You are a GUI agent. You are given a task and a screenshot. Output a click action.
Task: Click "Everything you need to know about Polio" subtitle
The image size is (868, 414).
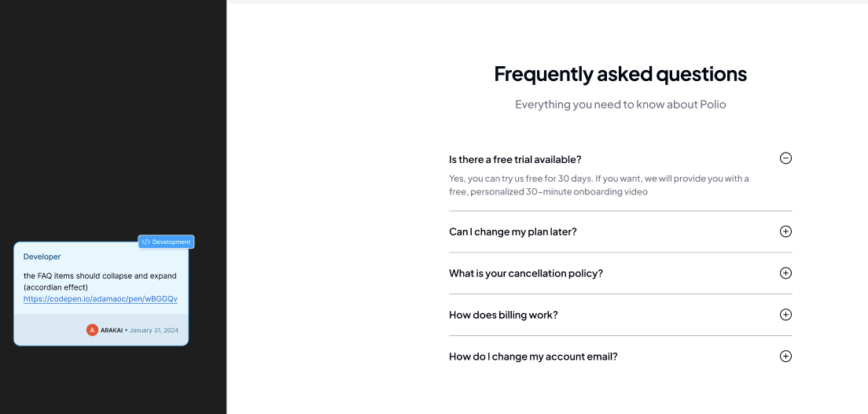click(x=620, y=104)
